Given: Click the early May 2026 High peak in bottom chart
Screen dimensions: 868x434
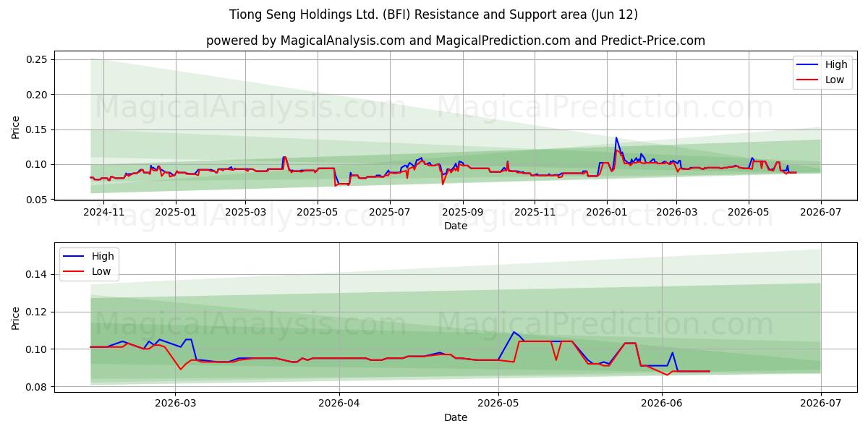Looking at the screenshot, I should pos(514,332).
